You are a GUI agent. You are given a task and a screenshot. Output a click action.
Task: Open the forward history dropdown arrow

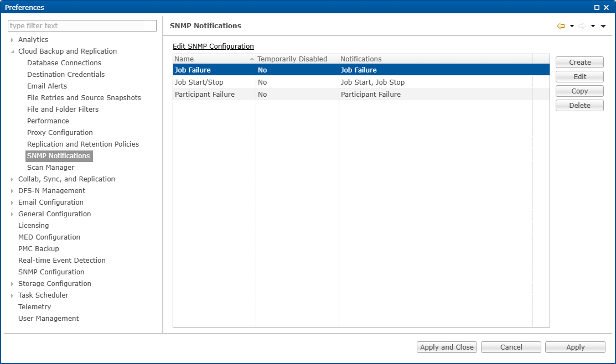point(593,27)
